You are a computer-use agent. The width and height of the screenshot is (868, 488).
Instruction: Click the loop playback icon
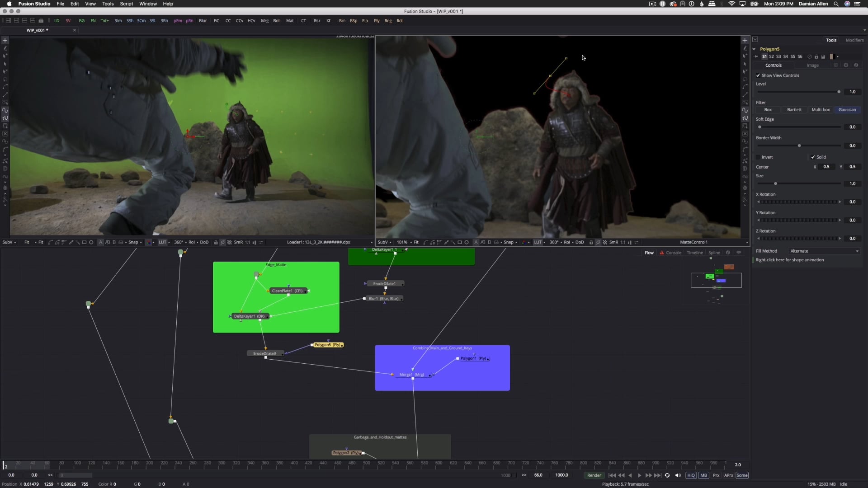point(667,475)
